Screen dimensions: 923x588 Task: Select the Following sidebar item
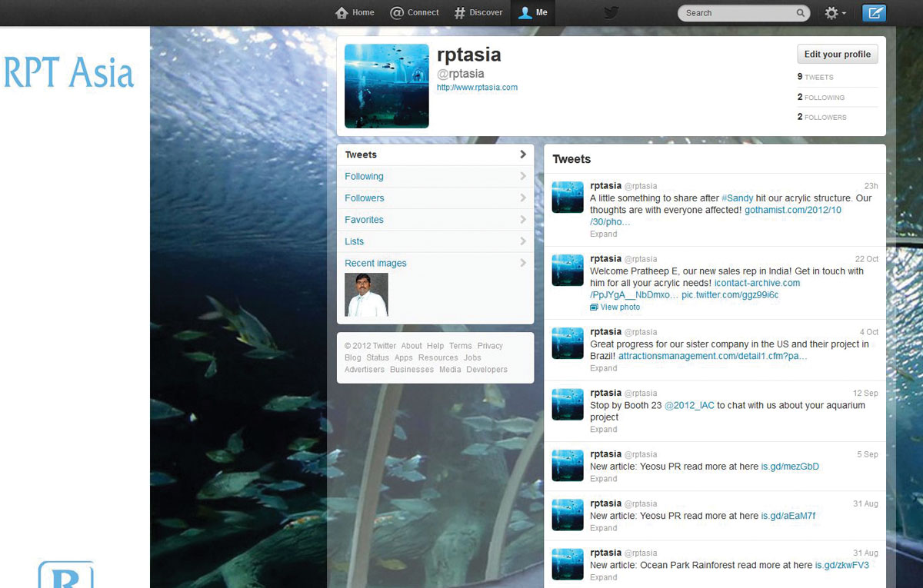(435, 176)
